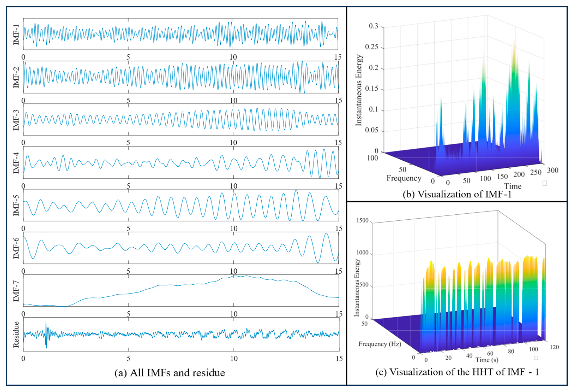
Task: Click the HHT 3D surface plot in panel (c)
Action: click(459, 282)
